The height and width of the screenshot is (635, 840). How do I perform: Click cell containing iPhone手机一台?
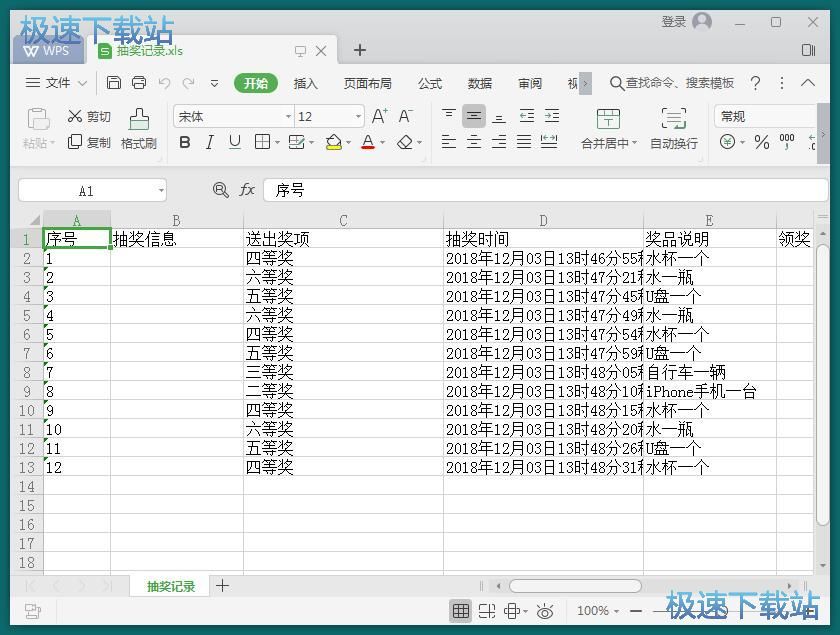(x=710, y=391)
